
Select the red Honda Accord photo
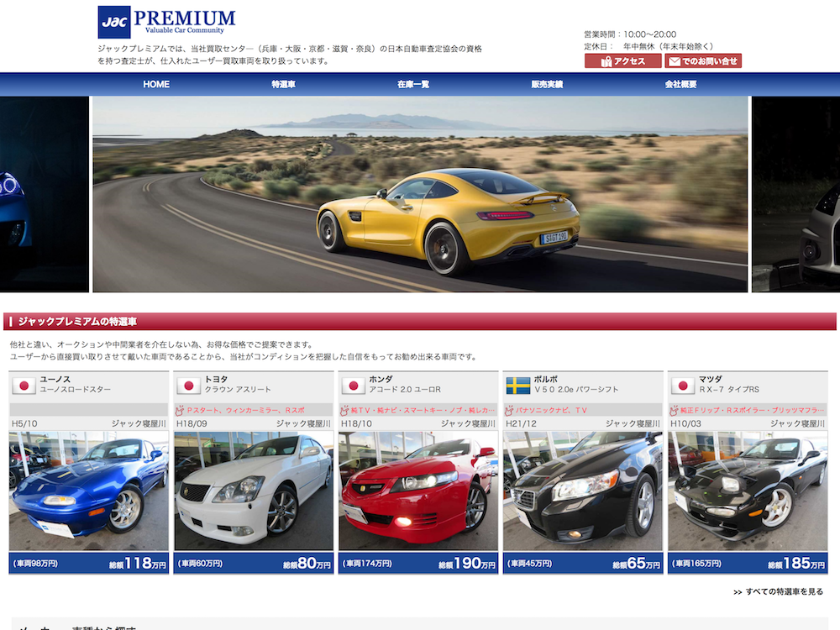pos(417,491)
